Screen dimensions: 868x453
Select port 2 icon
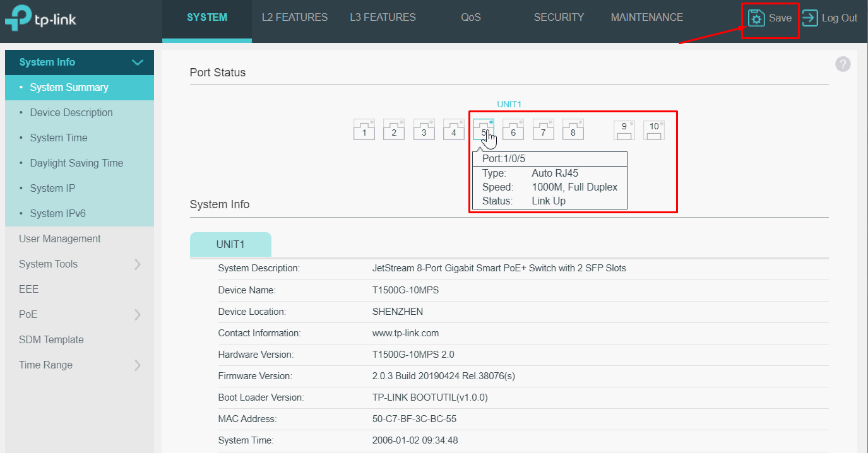(394, 129)
